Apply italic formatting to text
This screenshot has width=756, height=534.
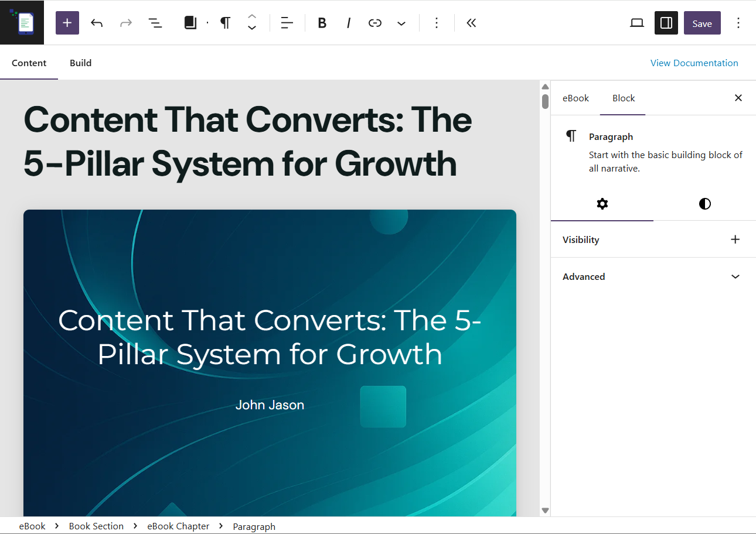click(x=349, y=23)
